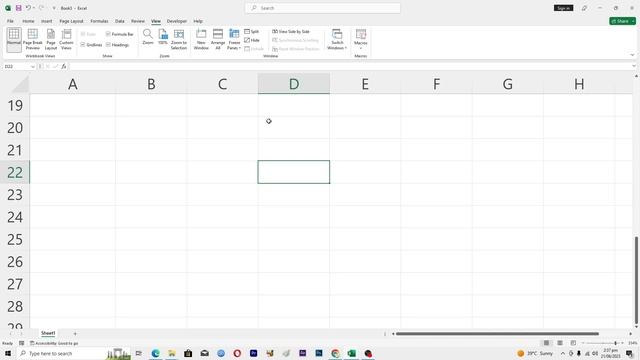Click View Side by Side

(x=291, y=31)
